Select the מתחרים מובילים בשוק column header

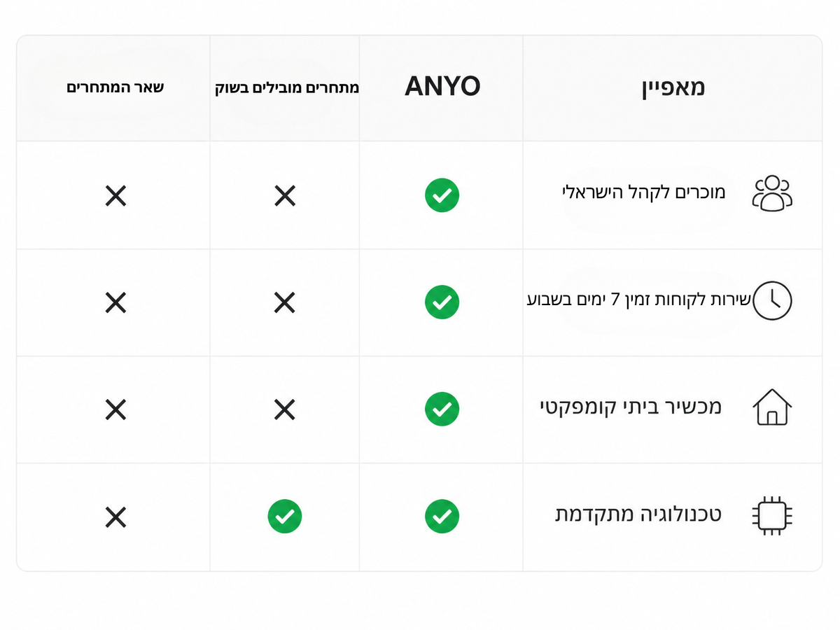(x=286, y=87)
